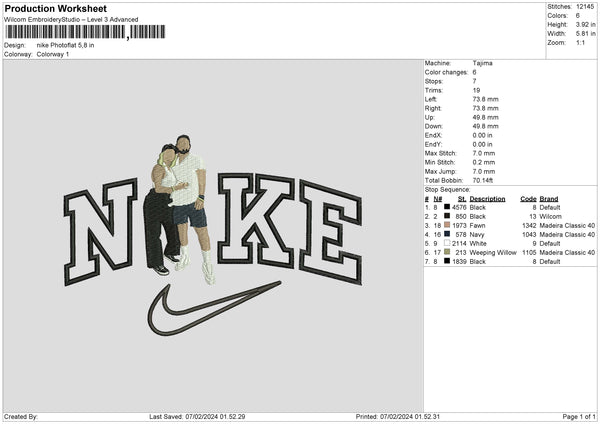
Task: Click the 'Colorway 1' value
Action: (x=53, y=54)
